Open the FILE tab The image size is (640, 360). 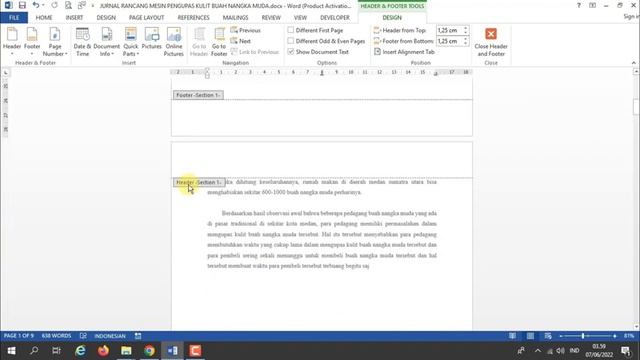click(x=14, y=18)
